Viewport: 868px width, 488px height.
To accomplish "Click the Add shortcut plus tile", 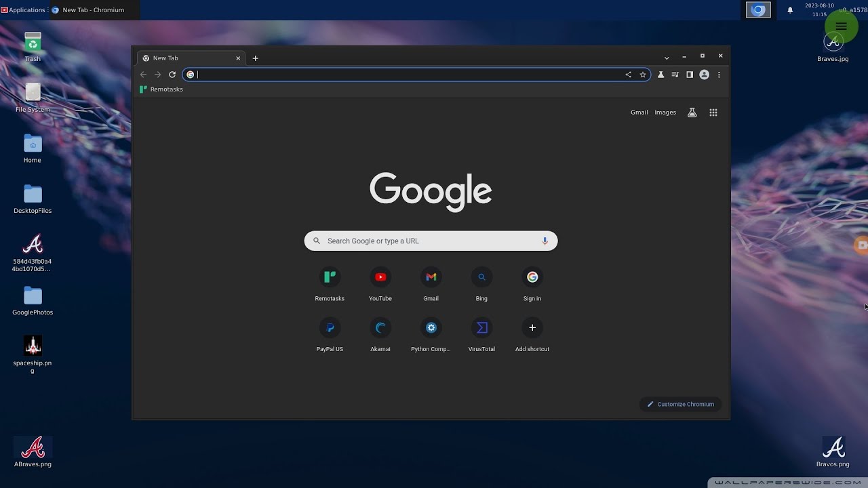I will click(532, 335).
